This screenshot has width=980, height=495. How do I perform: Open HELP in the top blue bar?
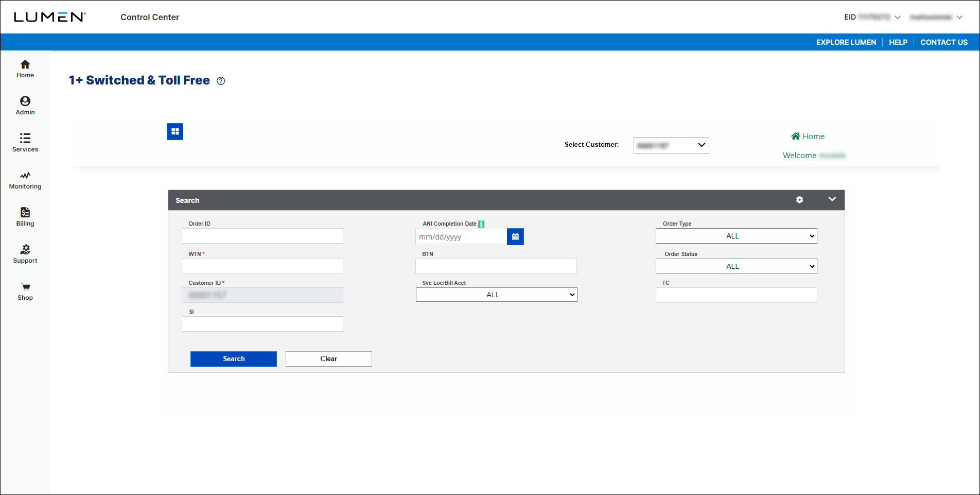(898, 42)
